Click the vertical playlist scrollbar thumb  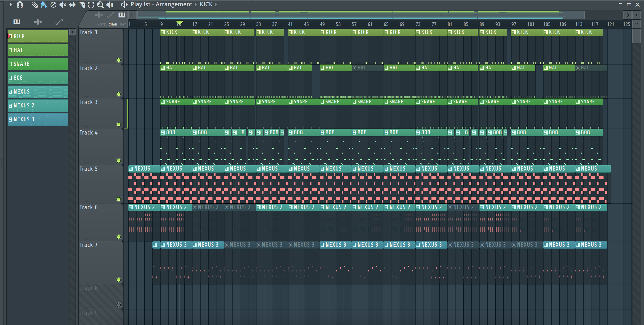point(636,36)
